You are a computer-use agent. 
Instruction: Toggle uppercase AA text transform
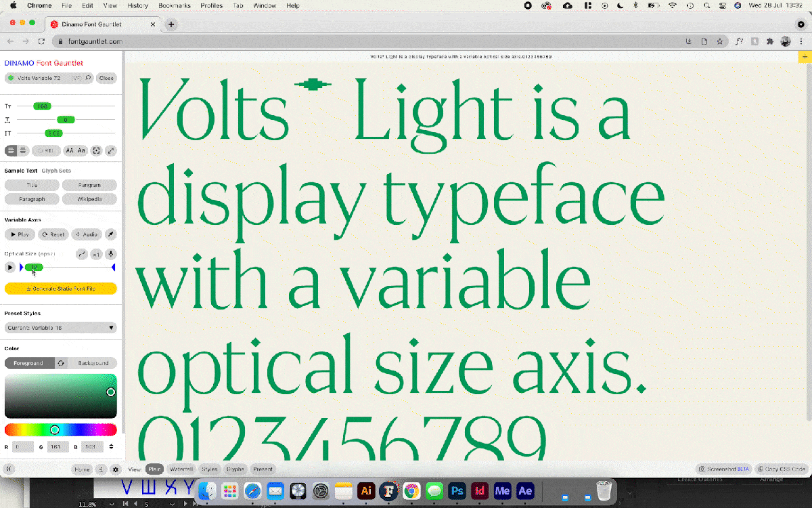(x=70, y=150)
